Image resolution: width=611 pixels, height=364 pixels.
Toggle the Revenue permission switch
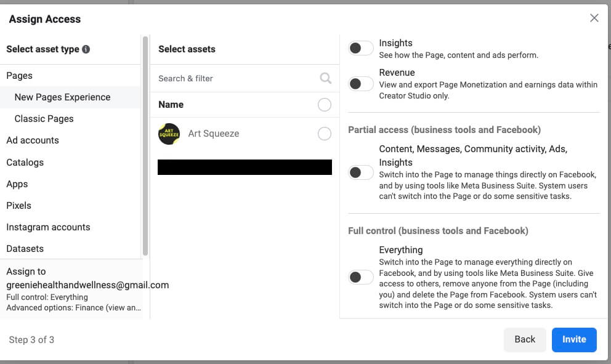coord(360,83)
